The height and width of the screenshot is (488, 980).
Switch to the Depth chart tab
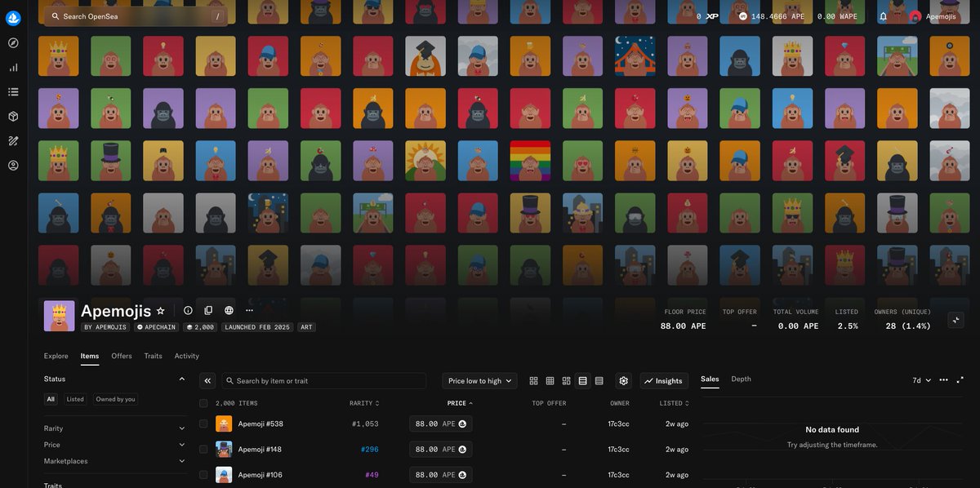(x=741, y=379)
